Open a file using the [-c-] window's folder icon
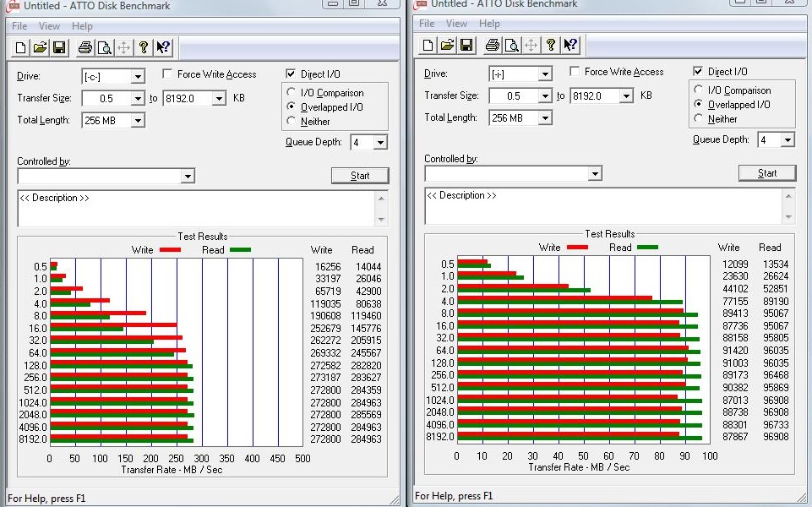Viewport: 812px width, 507px height. (40, 47)
